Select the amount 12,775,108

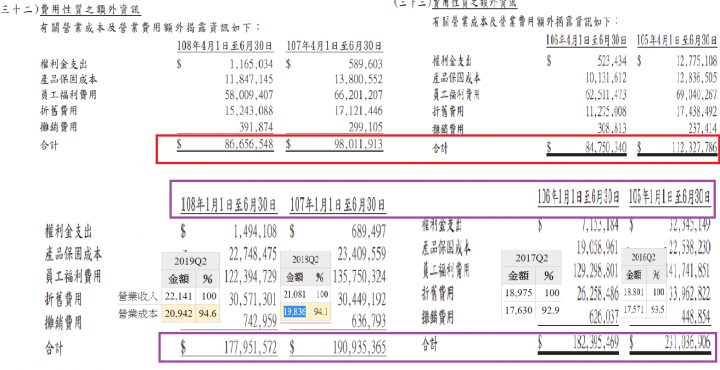697,61
